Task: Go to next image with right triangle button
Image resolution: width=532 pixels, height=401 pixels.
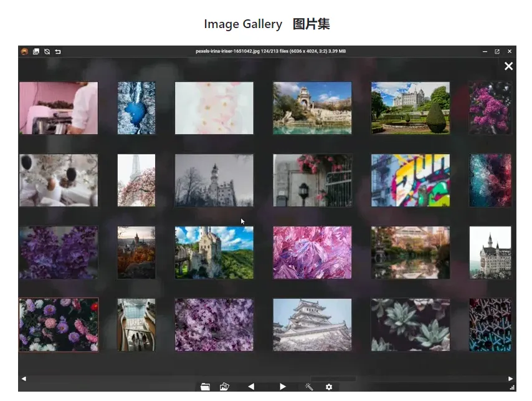Action: (x=283, y=387)
